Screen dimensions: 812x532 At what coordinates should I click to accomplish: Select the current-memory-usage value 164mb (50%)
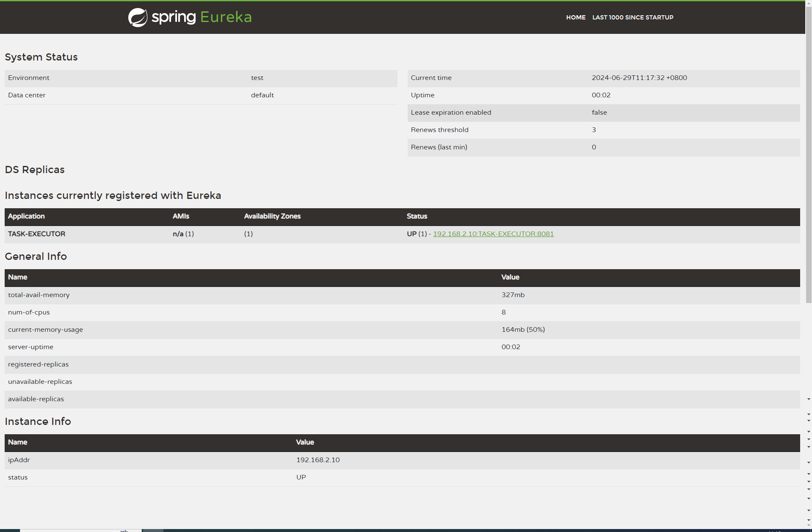point(523,330)
